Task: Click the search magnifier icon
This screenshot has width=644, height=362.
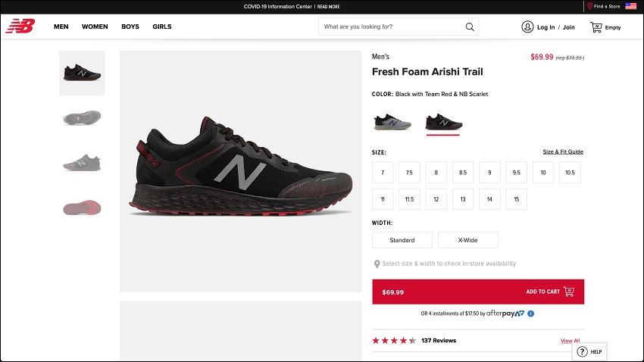Action: point(470,27)
